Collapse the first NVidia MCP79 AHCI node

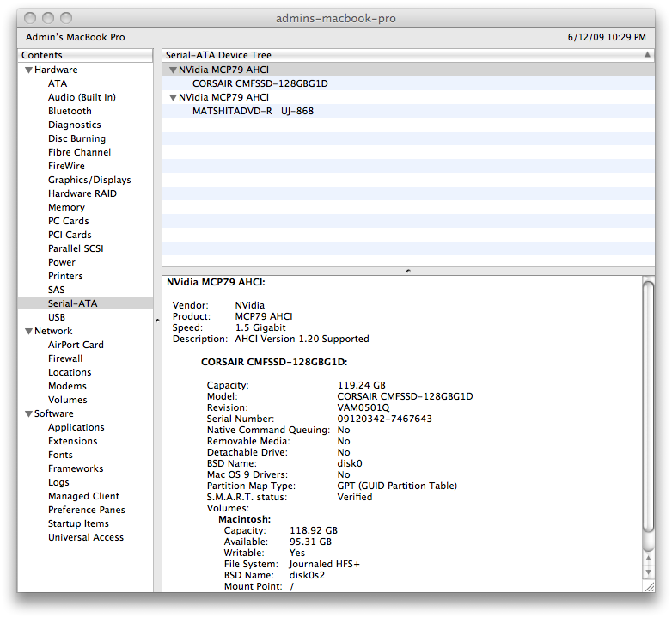click(x=173, y=70)
